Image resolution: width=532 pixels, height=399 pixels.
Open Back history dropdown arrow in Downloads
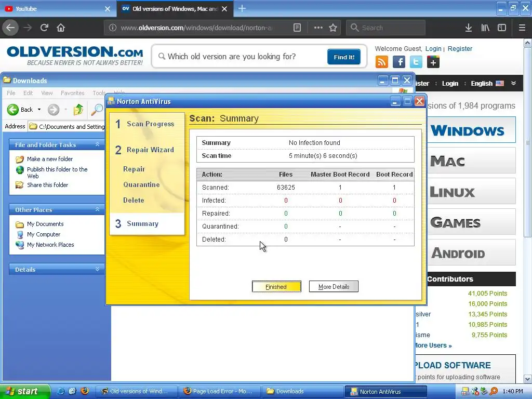click(x=39, y=110)
